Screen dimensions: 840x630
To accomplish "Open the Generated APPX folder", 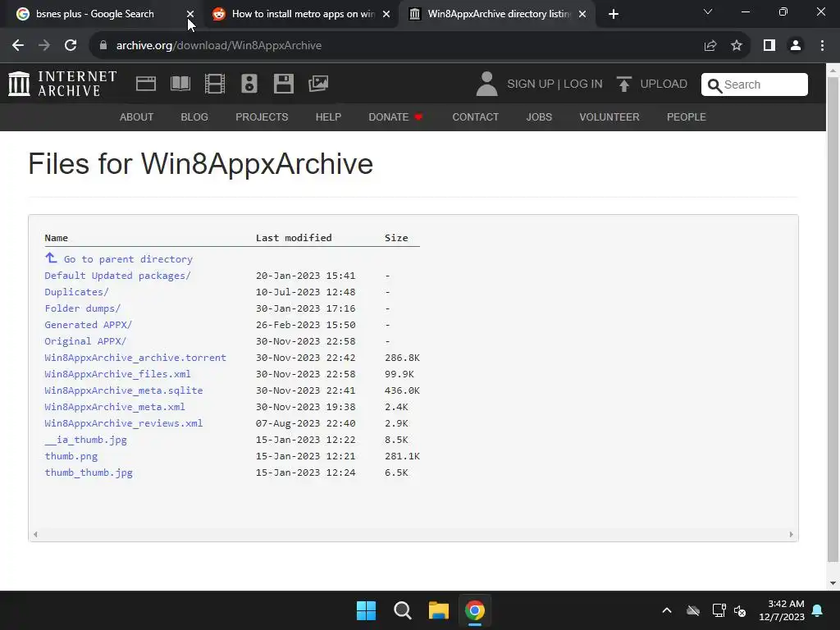I will click(89, 325).
